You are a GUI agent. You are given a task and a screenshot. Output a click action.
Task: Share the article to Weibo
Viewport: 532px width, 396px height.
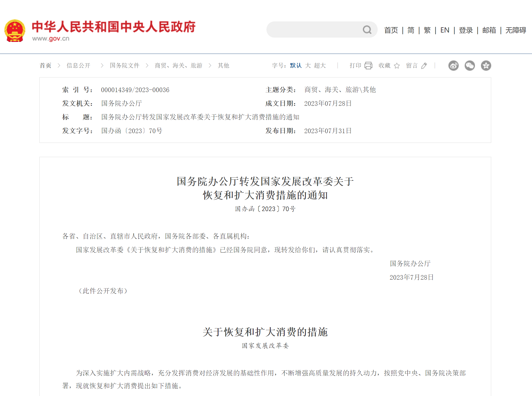point(454,66)
